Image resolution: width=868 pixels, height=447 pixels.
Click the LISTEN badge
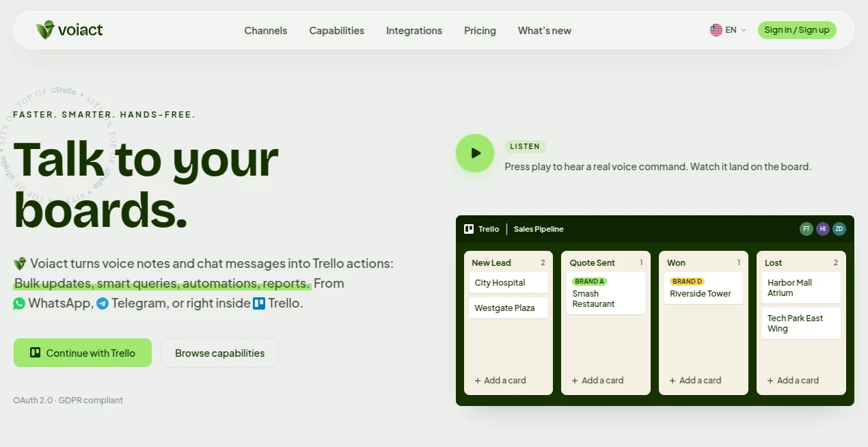click(525, 146)
